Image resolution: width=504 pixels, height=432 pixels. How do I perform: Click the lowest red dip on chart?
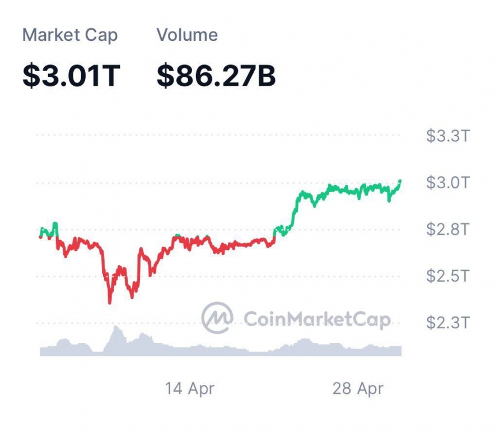click(110, 301)
